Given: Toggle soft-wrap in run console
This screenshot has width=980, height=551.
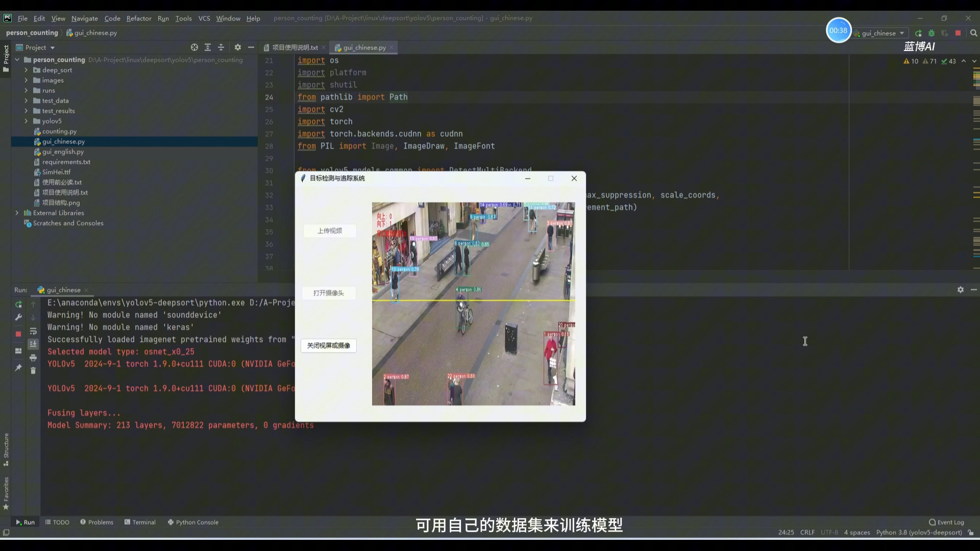Looking at the screenshot, I should coord(33,332).
